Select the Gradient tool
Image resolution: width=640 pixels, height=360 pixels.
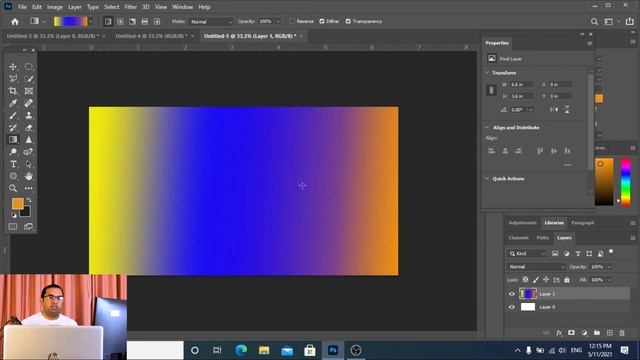[x=13, y=140]
